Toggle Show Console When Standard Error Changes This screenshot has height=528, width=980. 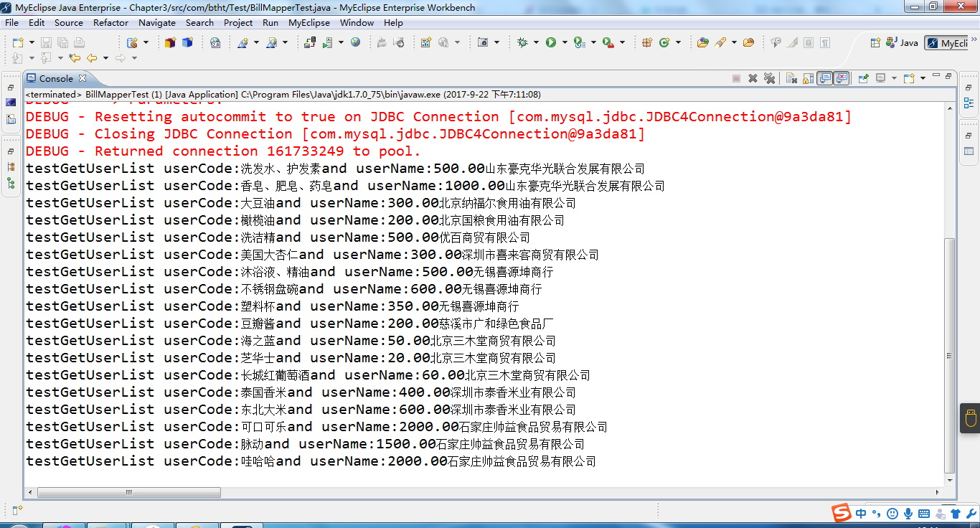tap(842, 78)
